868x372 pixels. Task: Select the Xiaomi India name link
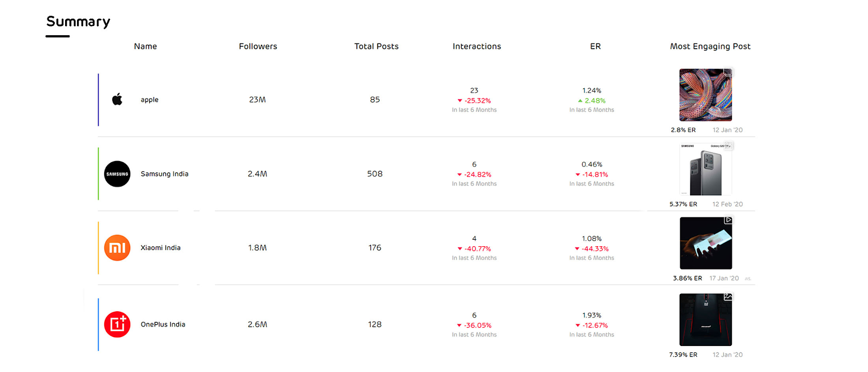(161, 248)
